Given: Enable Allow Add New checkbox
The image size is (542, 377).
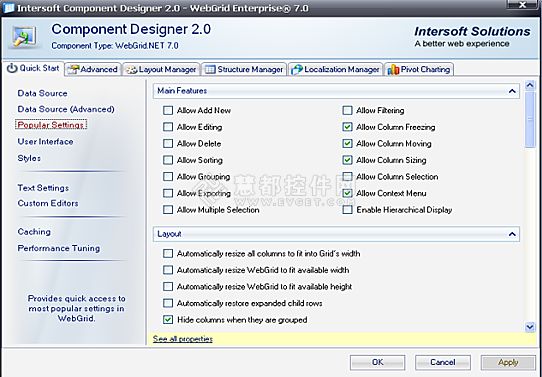Looking at the screenshot, I should [x=168, y=111].
